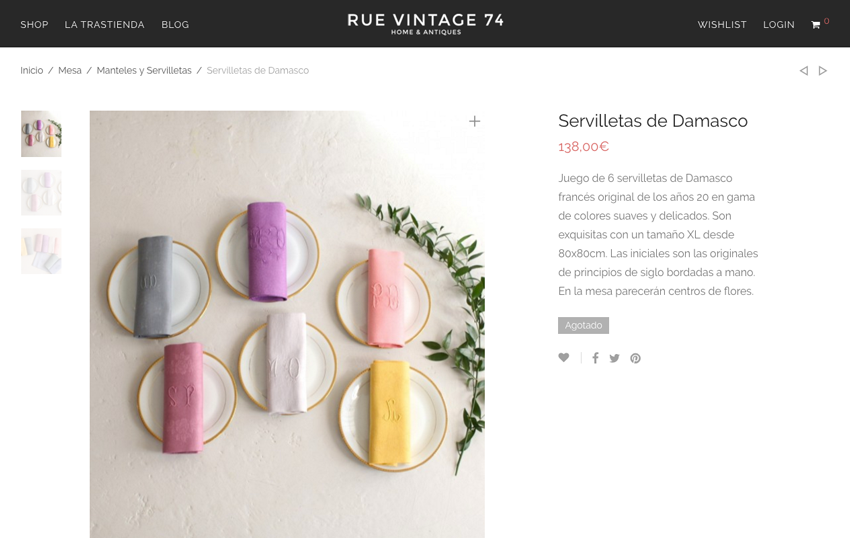Select third thumbnail of folded napkins
This screenshot has height=538, width=850.
point(41,251)
